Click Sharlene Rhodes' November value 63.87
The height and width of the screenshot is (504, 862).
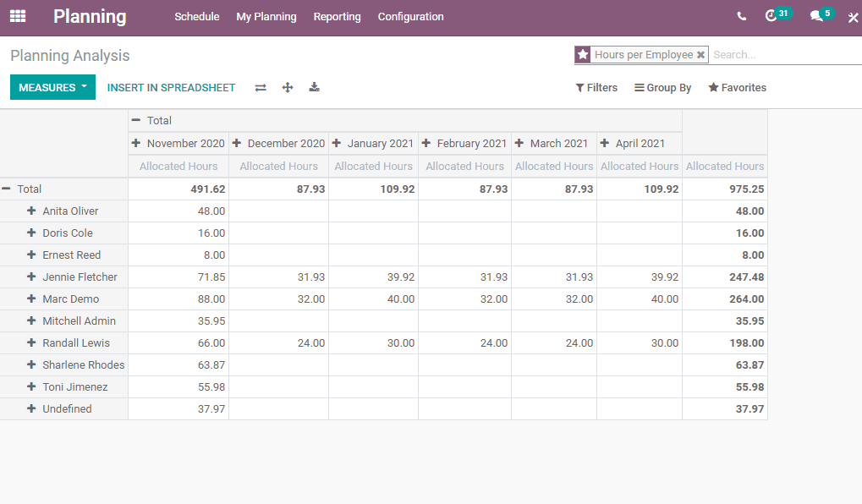[x=178, y=365]
